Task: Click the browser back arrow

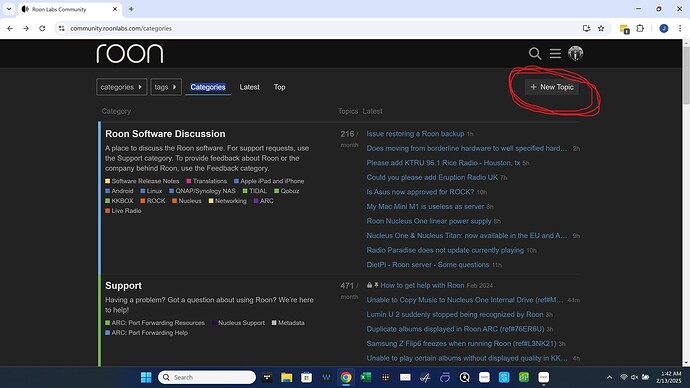Action: [x=10, y=28]
